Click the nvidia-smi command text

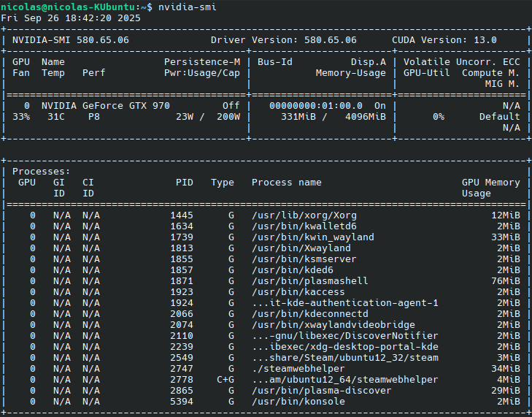point(188,7)
